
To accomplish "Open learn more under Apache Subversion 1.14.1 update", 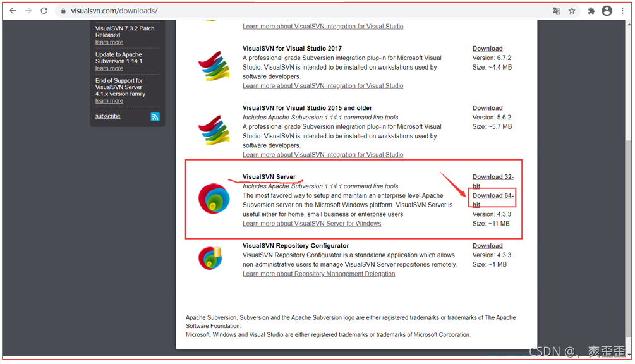I will pyautogui.click(x=109, y=68).
